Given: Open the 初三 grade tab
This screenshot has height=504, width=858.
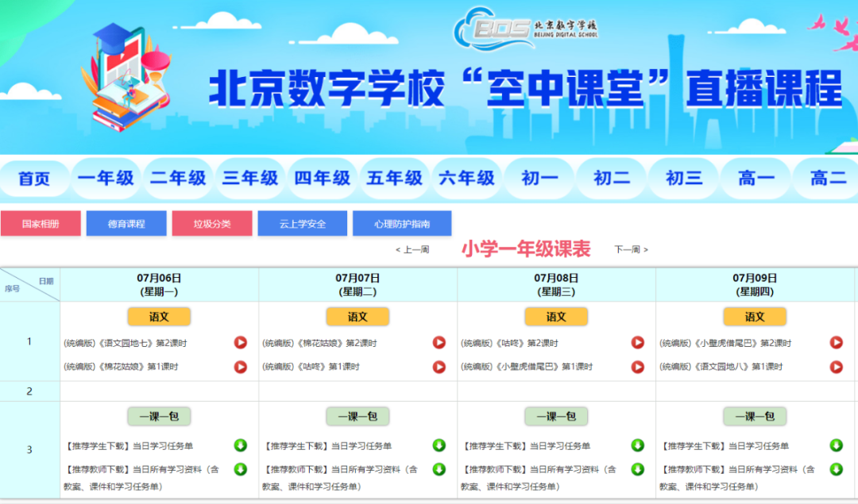Looking at the screenshot, I should click(683, 179).
